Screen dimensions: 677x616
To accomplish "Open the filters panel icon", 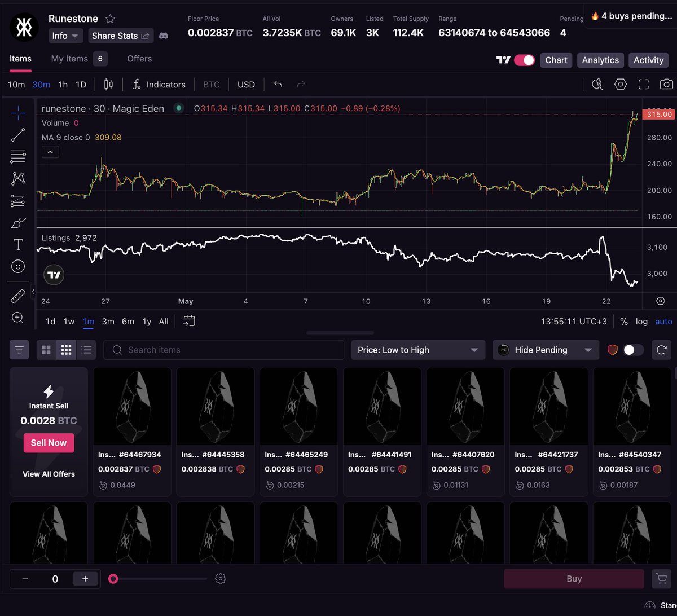I will point(19,350).
